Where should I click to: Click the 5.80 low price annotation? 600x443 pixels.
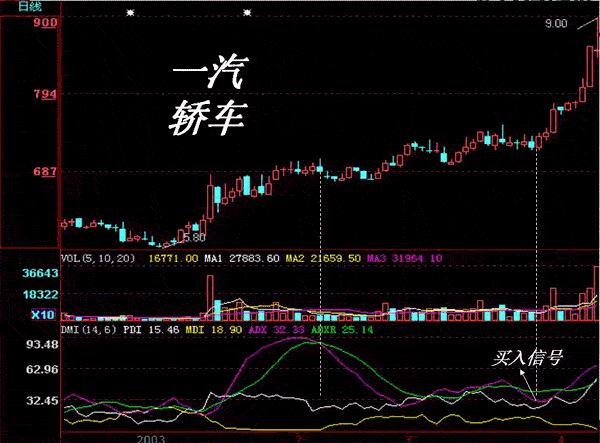point(194,238)
